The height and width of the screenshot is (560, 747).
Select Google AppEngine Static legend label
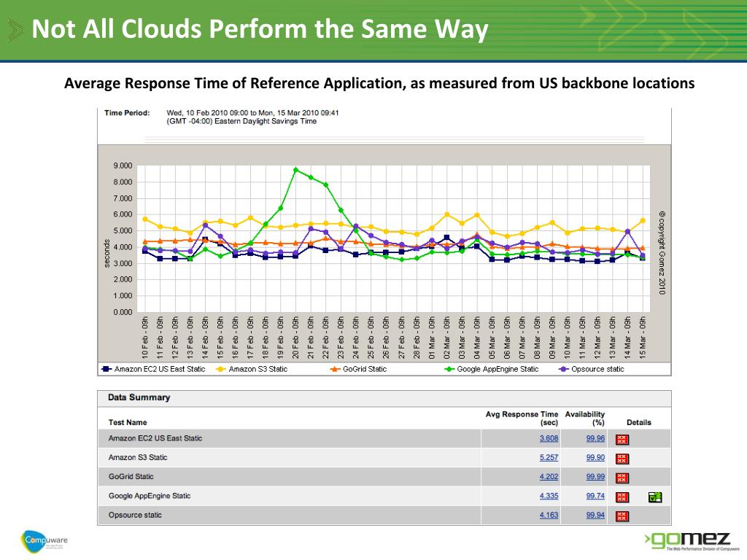point(498,369)
